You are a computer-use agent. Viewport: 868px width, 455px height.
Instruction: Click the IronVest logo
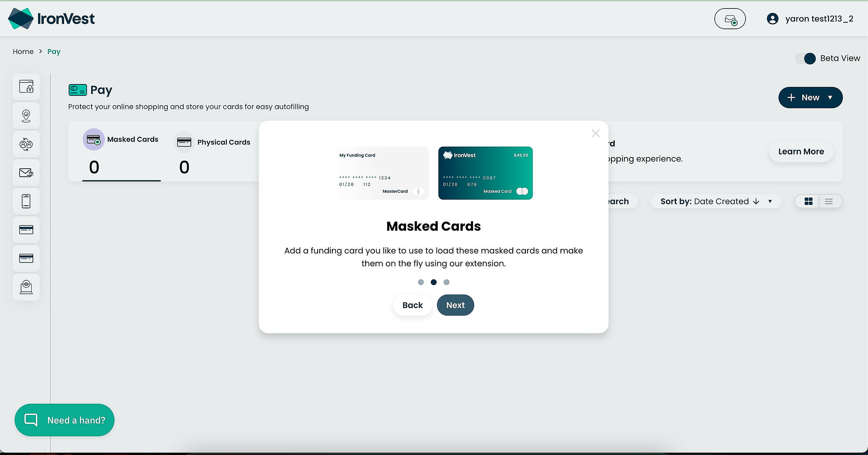pyautogui.click(x=51, y=19)
